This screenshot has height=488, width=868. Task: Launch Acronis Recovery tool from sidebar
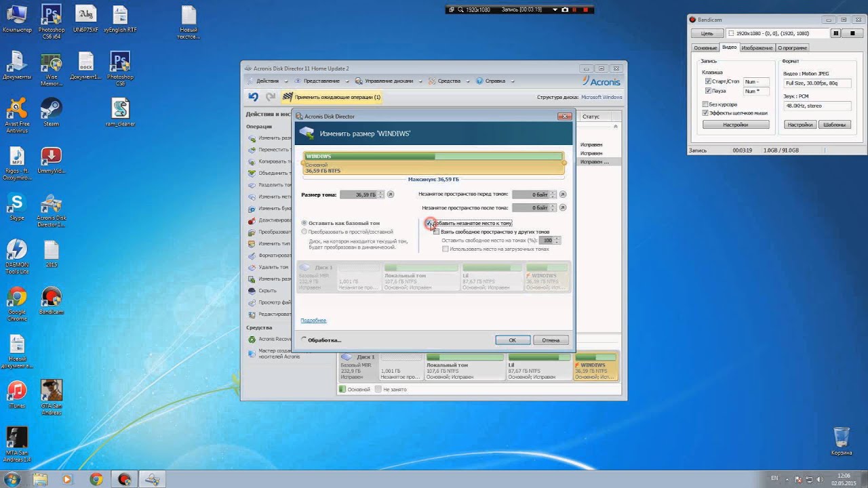270,339
